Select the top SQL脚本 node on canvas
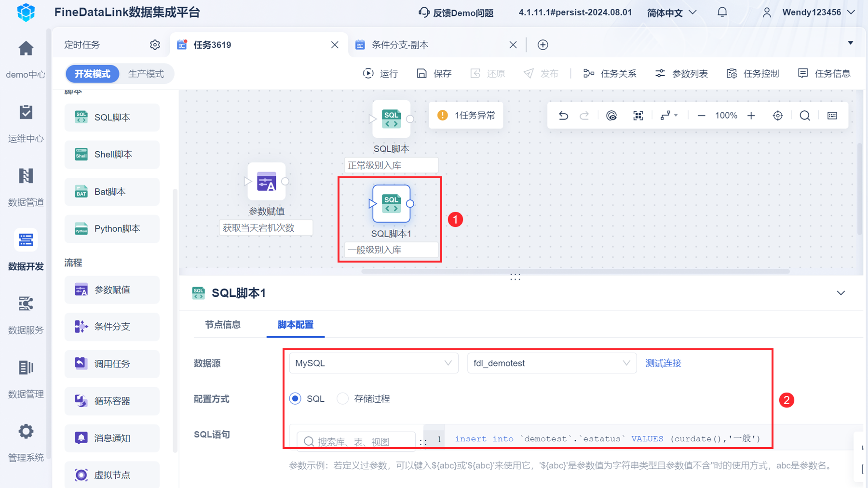868x488 pixels. (391, 119)
